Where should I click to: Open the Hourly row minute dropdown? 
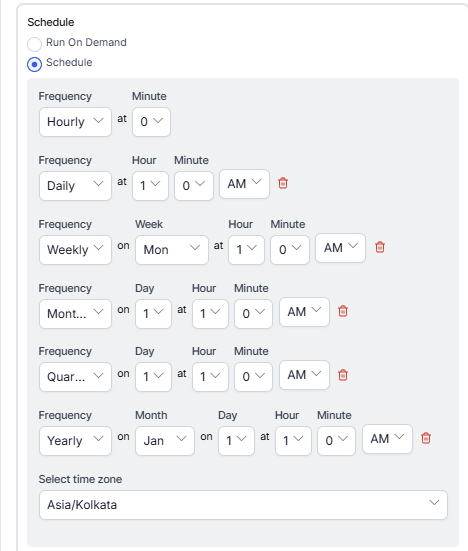coord(151,122)
